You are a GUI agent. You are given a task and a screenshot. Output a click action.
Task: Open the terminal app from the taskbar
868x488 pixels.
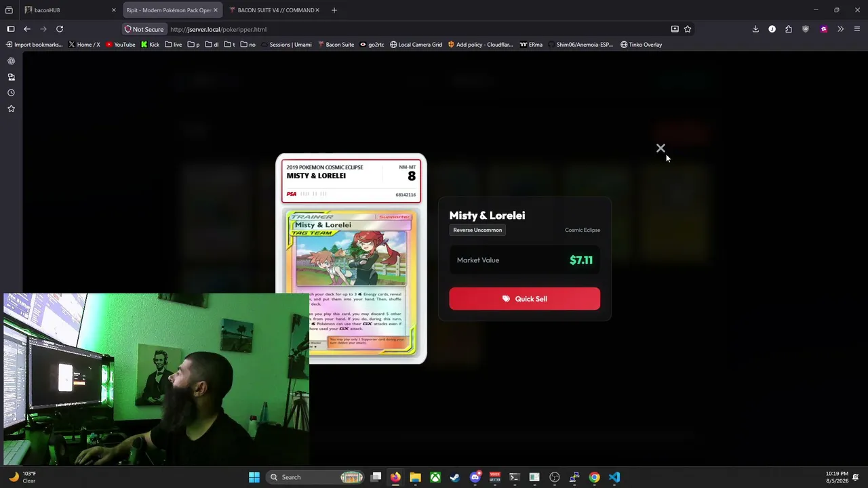[515, 477]
